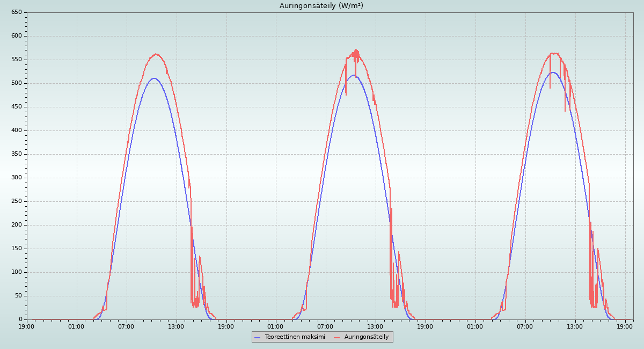Pick the 150 tick on y-axis
Image resolution: width=644 pixels, height=349 pixels.
(16, 249)
